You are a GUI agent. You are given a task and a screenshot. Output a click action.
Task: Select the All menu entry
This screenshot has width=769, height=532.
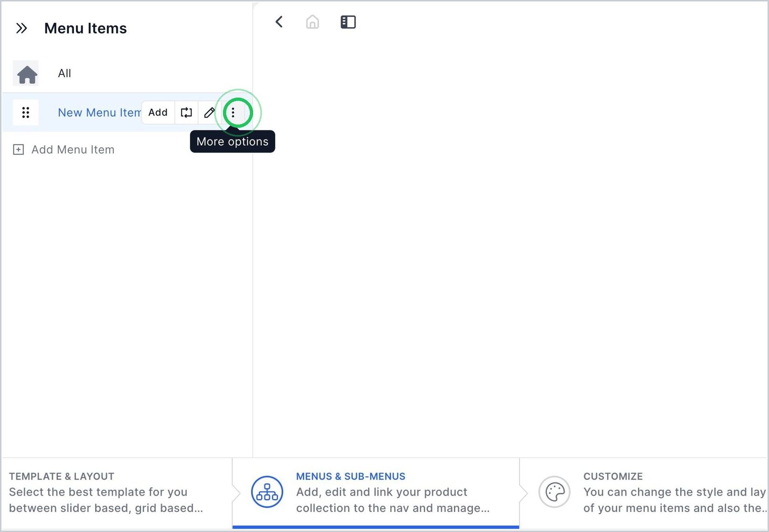coord(64,73)
